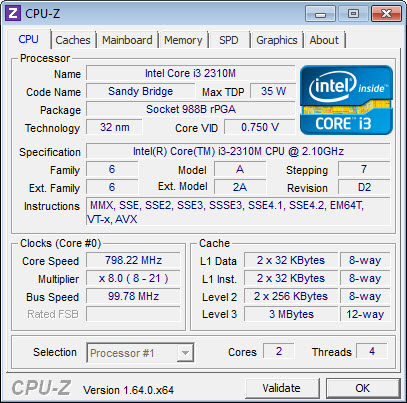The width and height of the screenshot is (407, 403).
Task: Click the Intel Core i3 badge
Action: tap(346, 100)
